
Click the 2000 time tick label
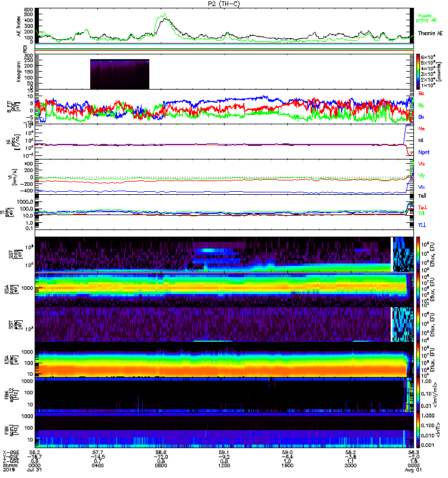tap(351, 465)
